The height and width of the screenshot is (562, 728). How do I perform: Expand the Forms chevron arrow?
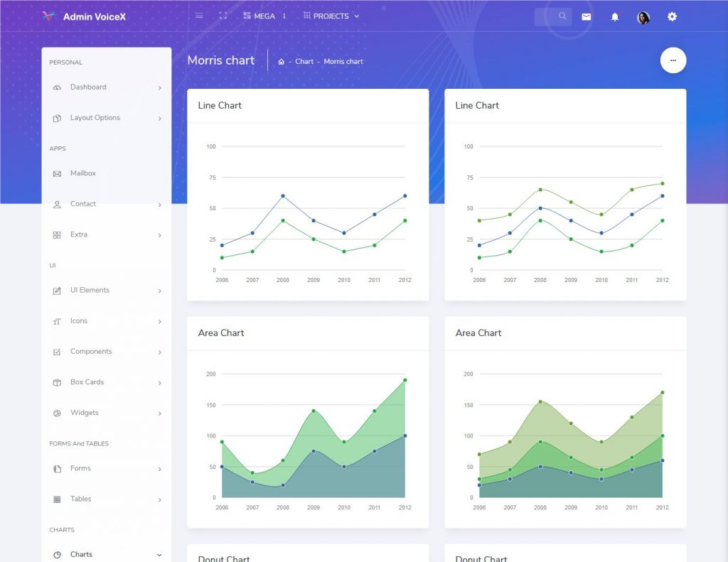click(160, 469)
